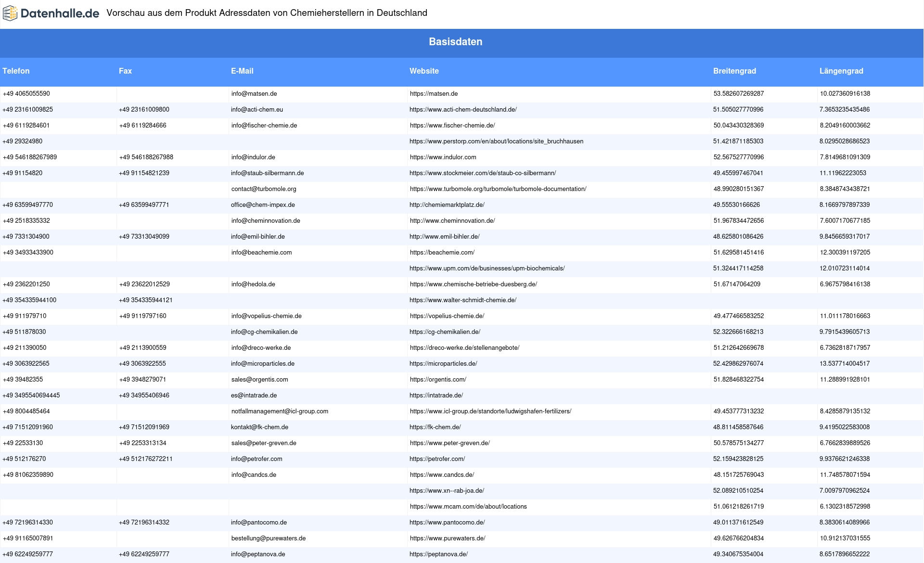Open the peter-greven.de website link

coord(449,443)
